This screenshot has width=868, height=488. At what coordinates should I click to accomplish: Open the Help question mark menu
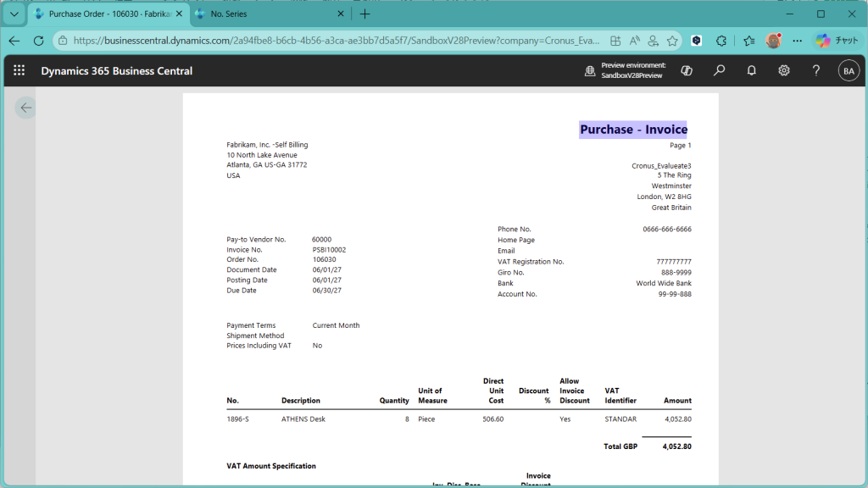[816, 71]
